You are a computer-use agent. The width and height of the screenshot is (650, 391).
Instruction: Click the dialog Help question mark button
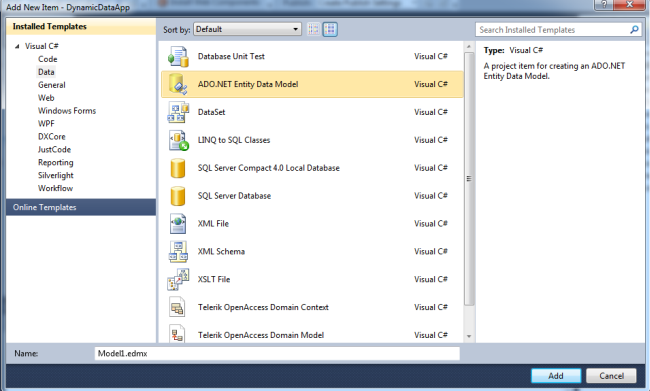(x=604, y=5)
